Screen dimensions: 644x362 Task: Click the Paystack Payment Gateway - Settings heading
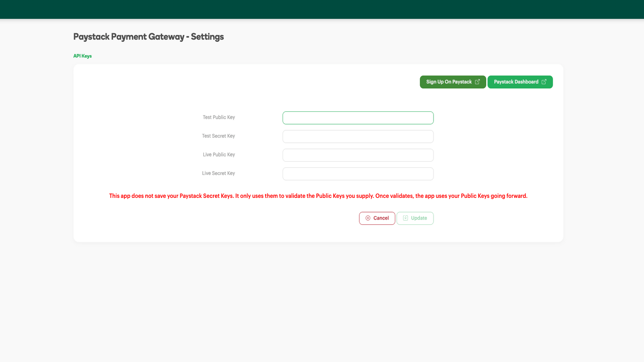(x=149, y=37)
